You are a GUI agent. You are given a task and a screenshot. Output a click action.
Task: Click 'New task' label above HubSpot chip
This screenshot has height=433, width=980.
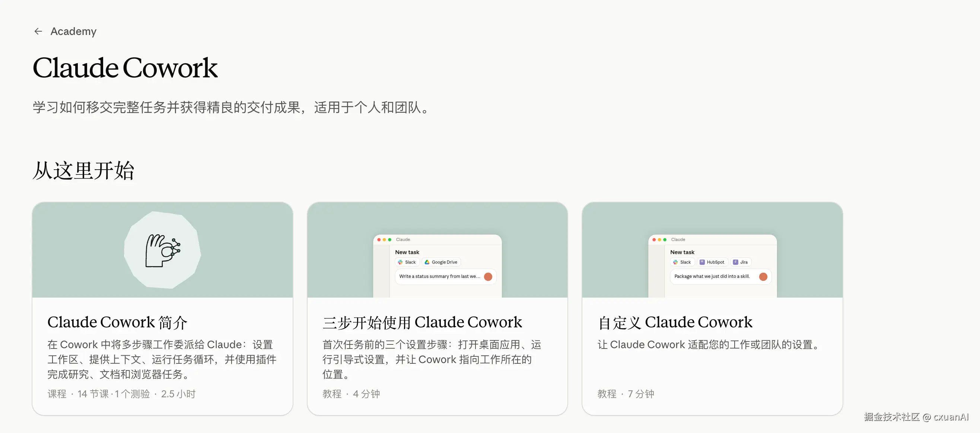click(x=682, y=252)
